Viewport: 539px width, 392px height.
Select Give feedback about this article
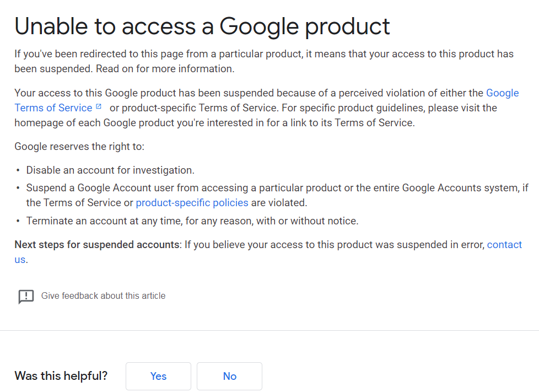click(x=103, y=296)
